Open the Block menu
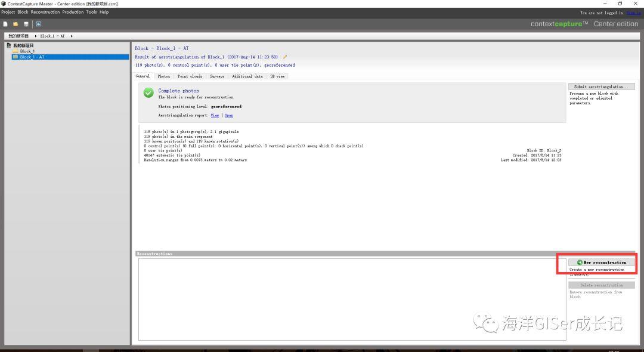644x352 pixels. (x=23, y=12)
